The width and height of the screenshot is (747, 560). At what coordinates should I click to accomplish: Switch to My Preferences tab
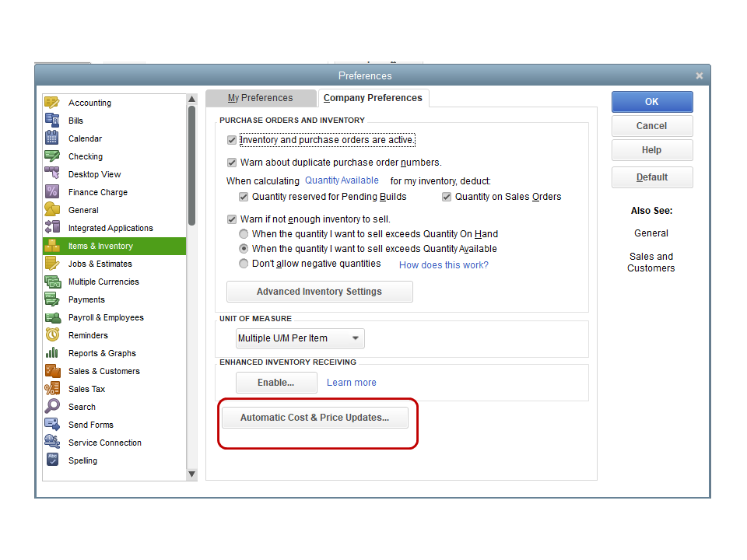[x=261, y=98]
